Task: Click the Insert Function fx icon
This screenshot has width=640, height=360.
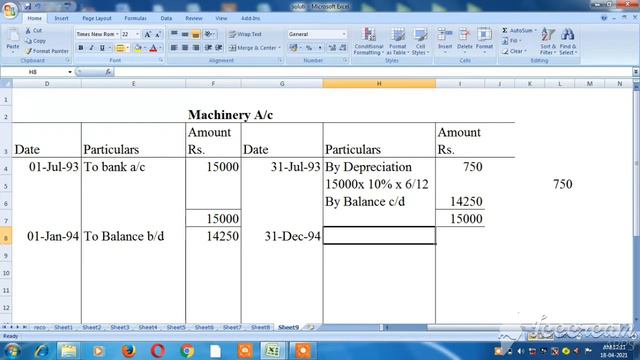Action: click(x=108, y=72)
